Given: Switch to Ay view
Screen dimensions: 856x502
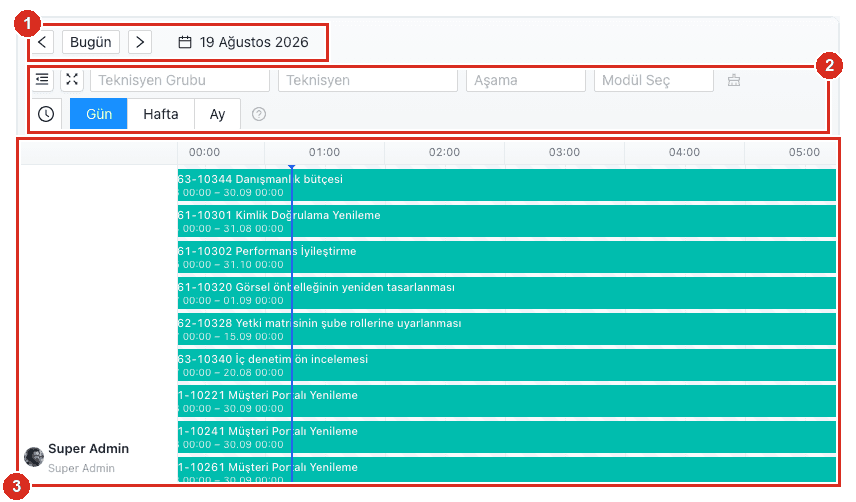Looking at the screenshot, I should (x=217, y=114).
